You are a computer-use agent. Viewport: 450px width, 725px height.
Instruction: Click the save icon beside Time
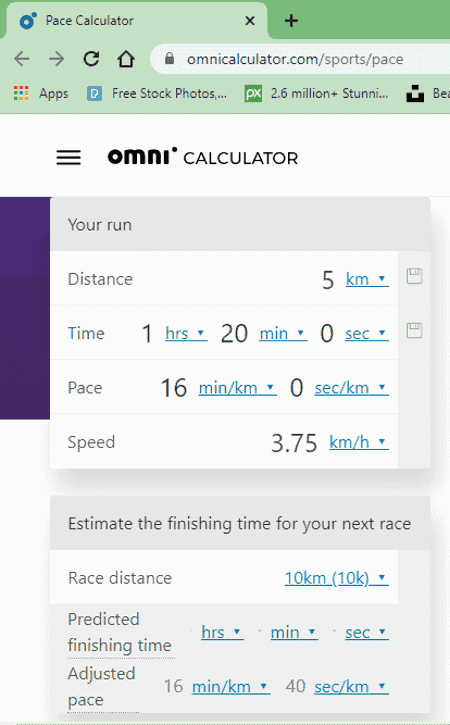414,331
